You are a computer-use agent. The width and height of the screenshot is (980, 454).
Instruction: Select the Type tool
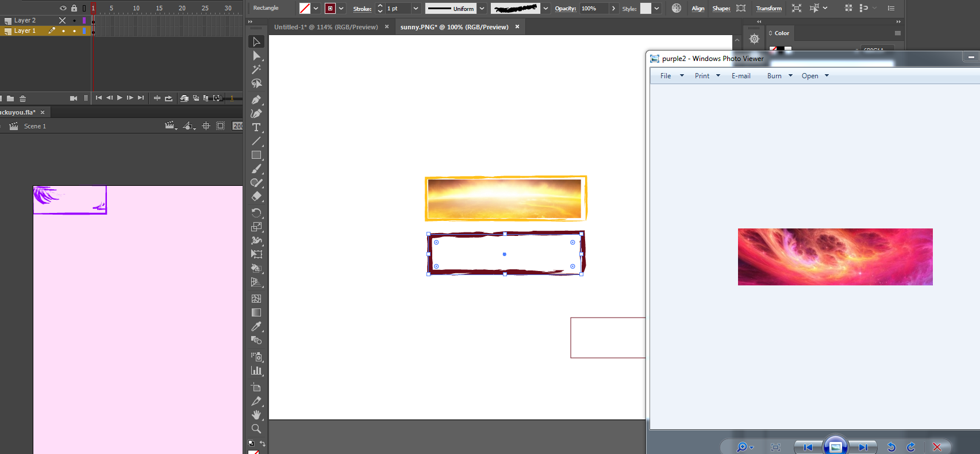pos(256,127)
